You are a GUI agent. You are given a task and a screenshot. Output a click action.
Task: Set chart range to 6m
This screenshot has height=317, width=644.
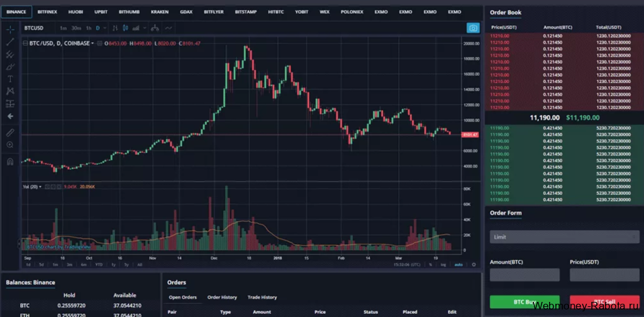[84, 265]
